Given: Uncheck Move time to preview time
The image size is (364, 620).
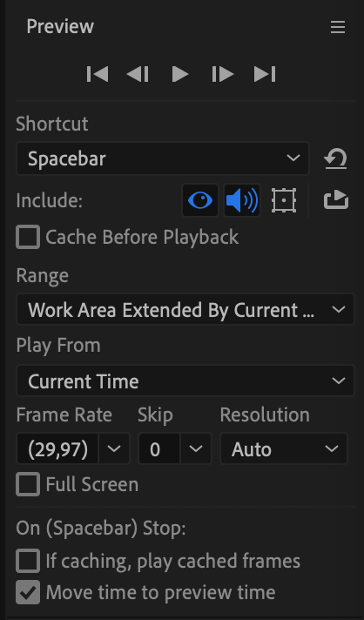Looking at the screenshot, I should [28, 592].
